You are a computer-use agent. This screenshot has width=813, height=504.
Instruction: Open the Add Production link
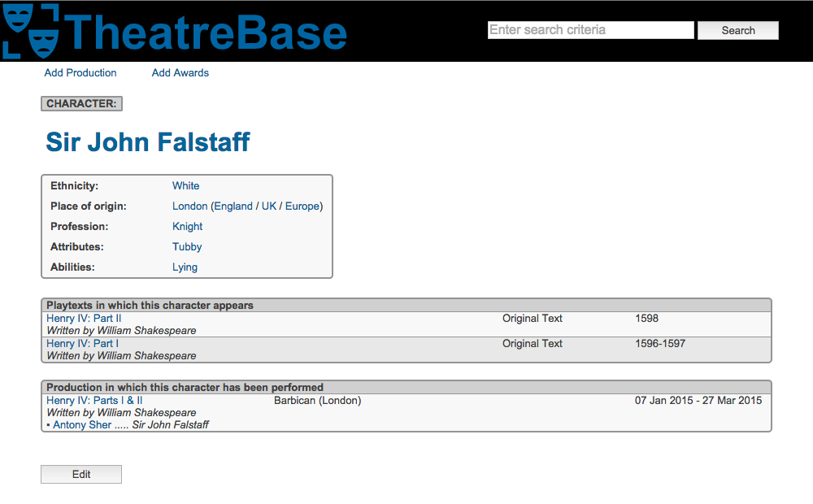click(x=80, y=73)
